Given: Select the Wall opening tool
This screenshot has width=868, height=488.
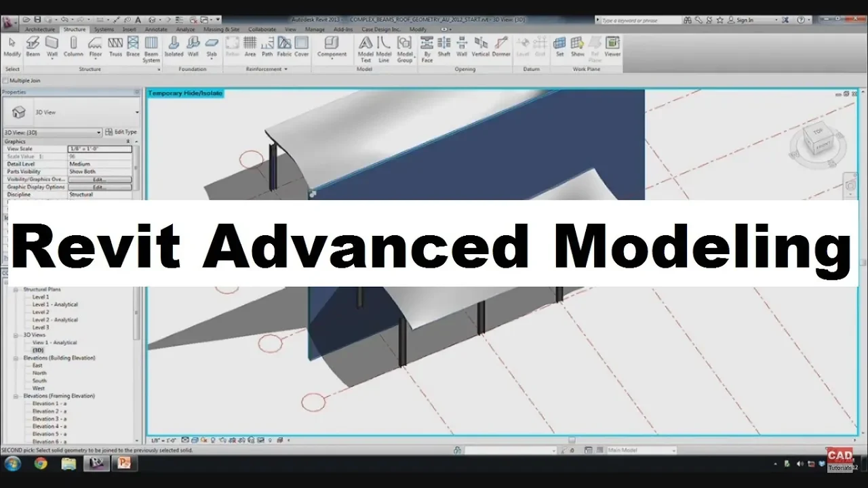Looking at the screenshot, I should 462,46.
